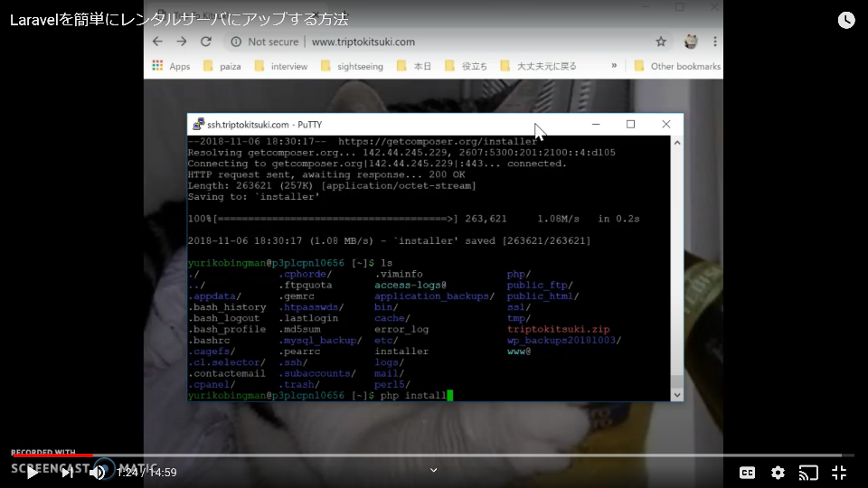Open the paiza bookmark folder
Screen dimensions: 868x488
tap(222, 66)
